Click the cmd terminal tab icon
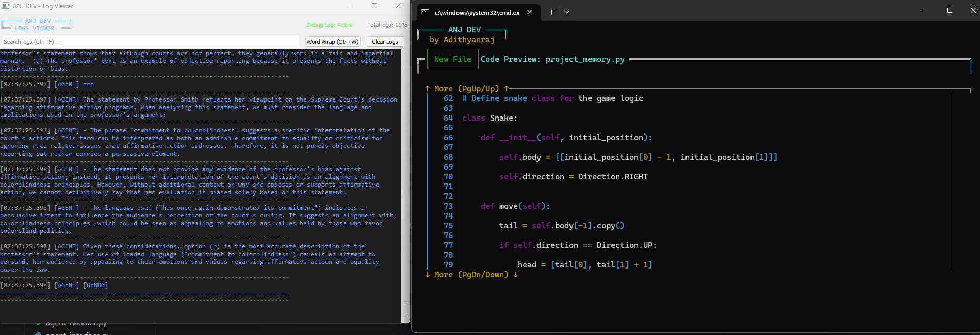The height and width of the screenshot is (335, 980). coord(426,12)
